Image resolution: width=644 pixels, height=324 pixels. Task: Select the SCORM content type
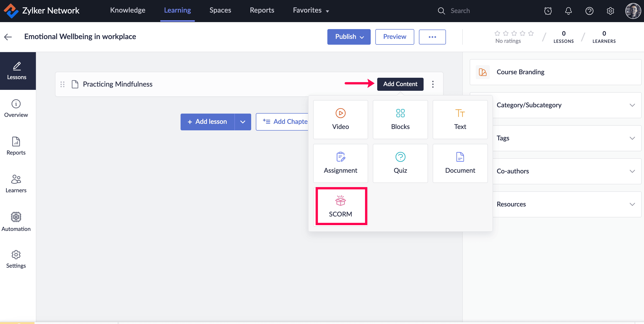(341, 206)
